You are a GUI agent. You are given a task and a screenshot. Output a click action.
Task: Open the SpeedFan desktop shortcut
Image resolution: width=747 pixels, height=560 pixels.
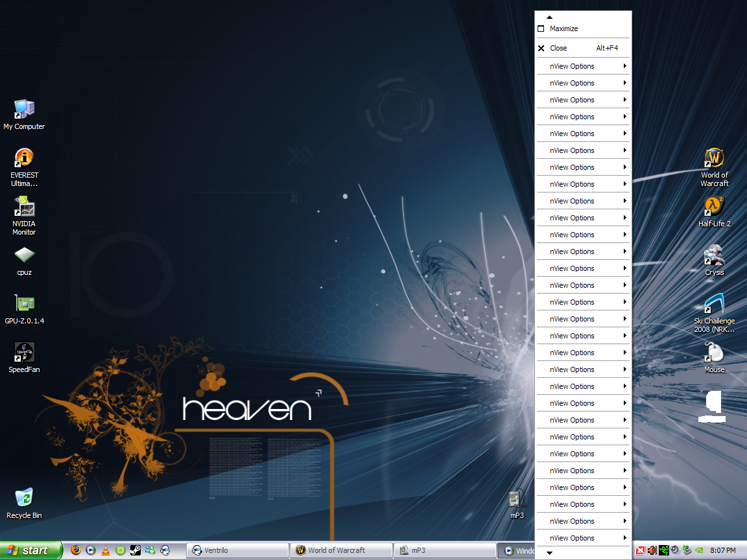[x=24, y=353]
